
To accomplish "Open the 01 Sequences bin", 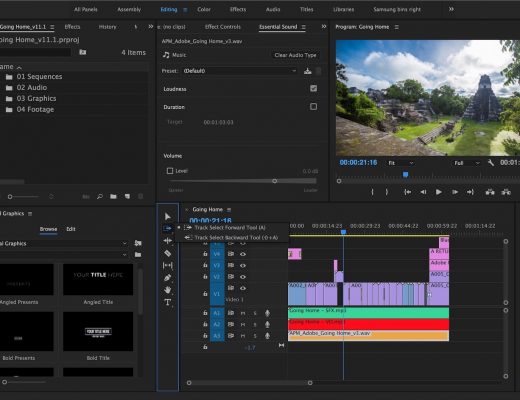I will point(39,77).
